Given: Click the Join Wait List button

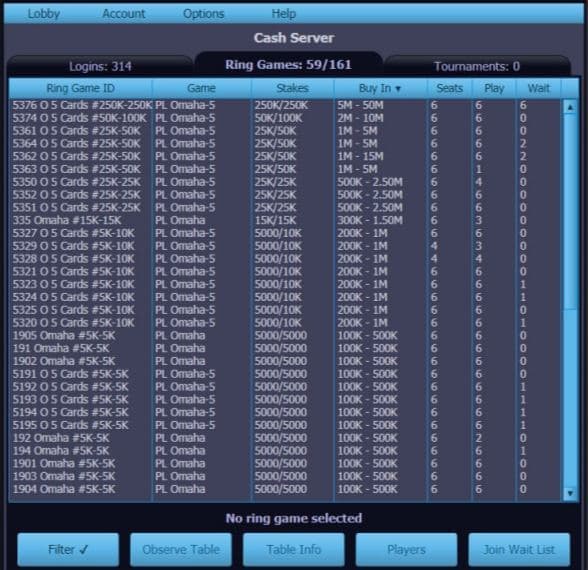Looking at the screenshot, I should [519, 550].
